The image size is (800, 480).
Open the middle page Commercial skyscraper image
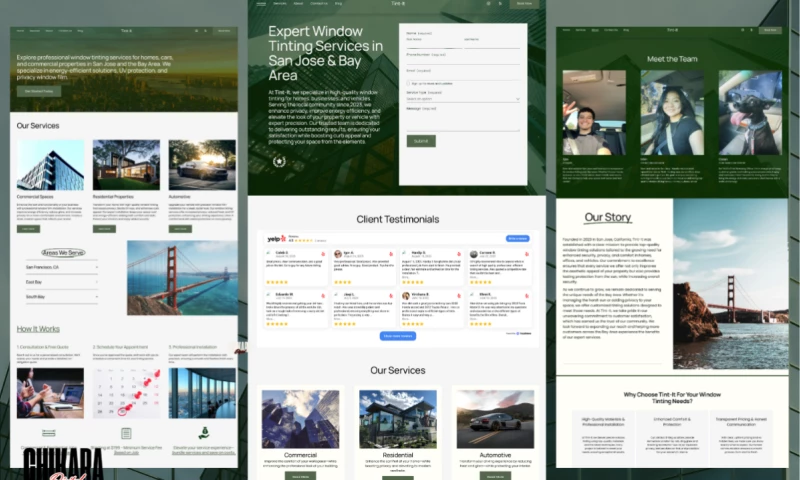coord(300,419)
